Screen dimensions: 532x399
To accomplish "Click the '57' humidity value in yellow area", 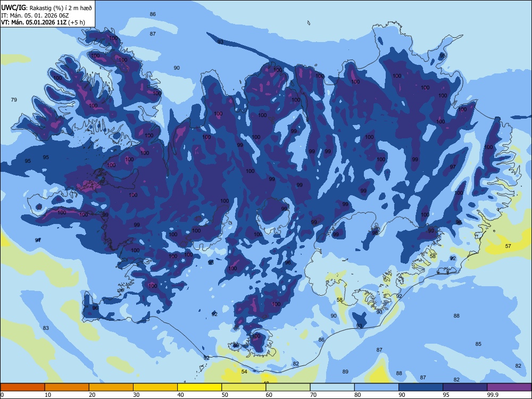I will pyautogui.click(x=508, y=246).
